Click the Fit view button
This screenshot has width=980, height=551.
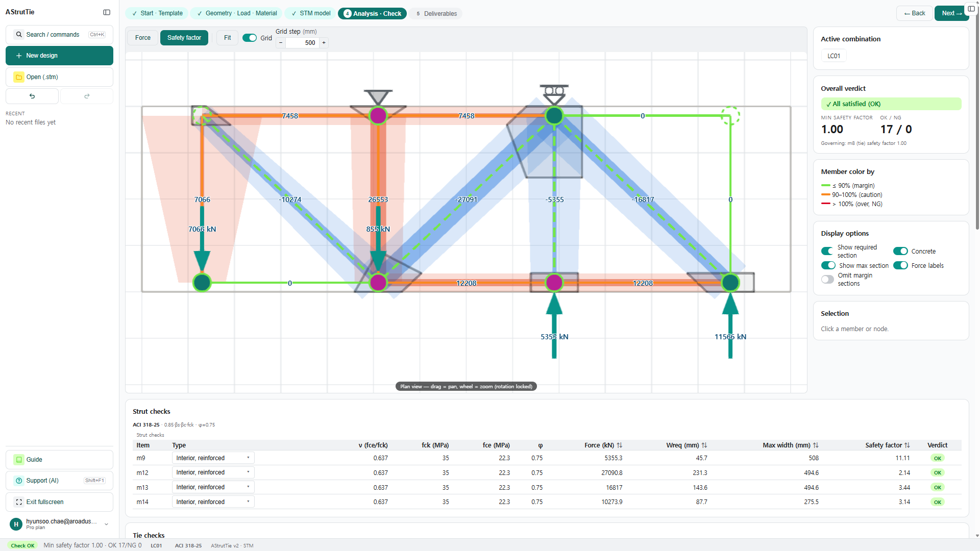coord(228,38)
